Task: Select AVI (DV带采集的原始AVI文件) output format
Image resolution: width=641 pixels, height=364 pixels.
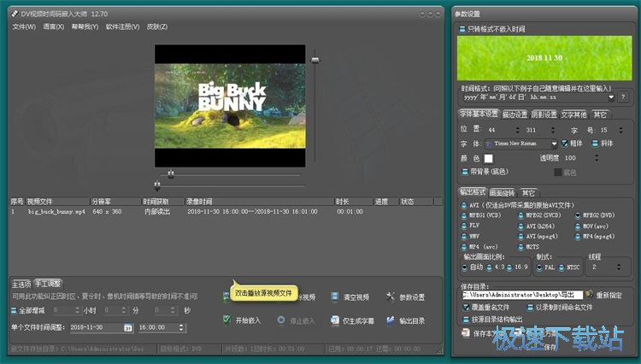Action: [464, 205]
